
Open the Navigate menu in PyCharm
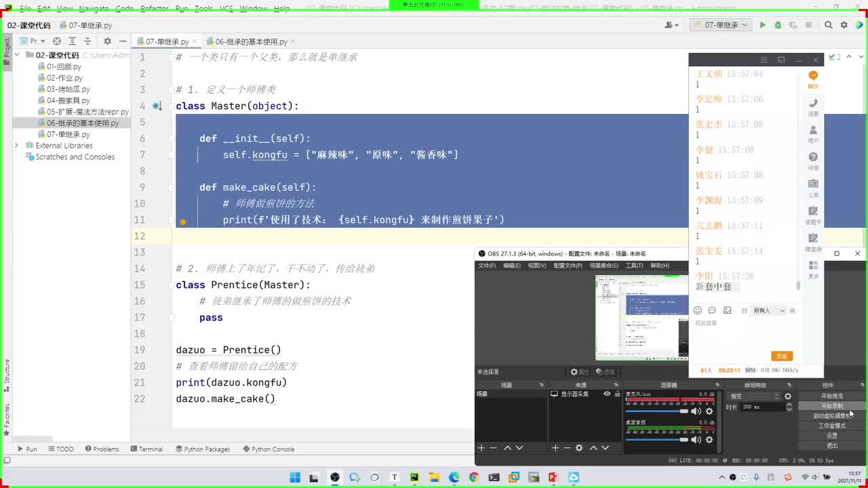click(94, 8)
